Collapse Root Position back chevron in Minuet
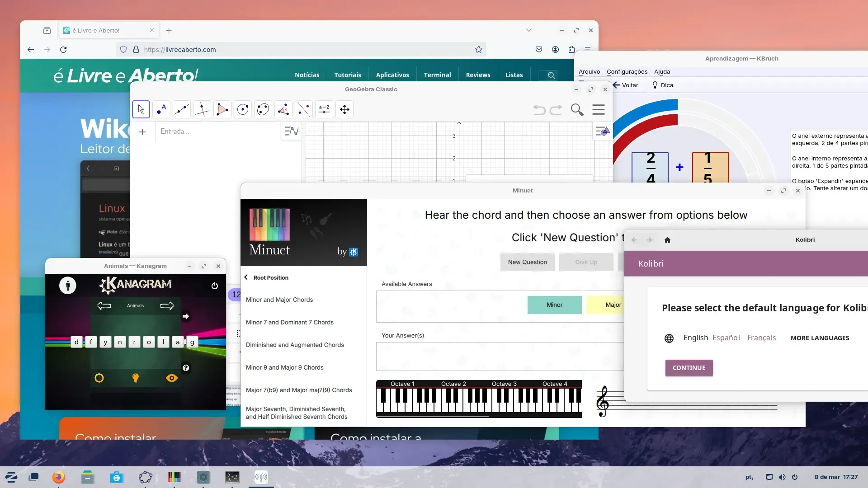868x488 pixels. point(246,277)
